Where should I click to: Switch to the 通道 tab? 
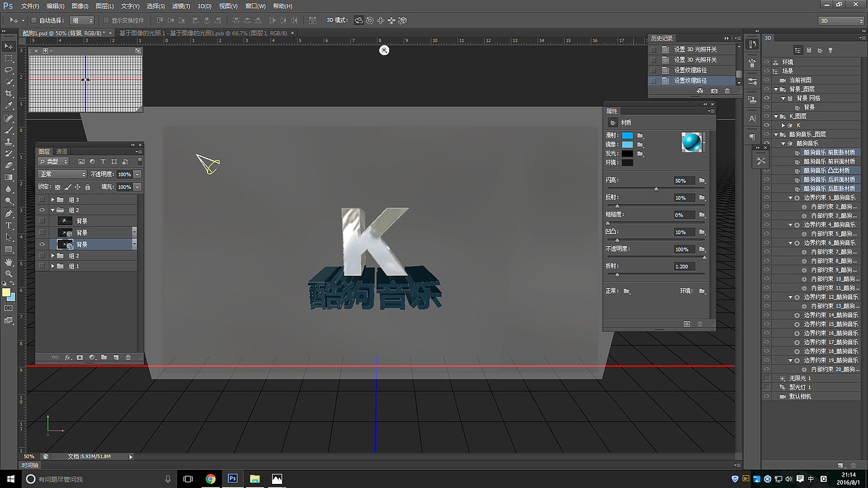point(62,151)
